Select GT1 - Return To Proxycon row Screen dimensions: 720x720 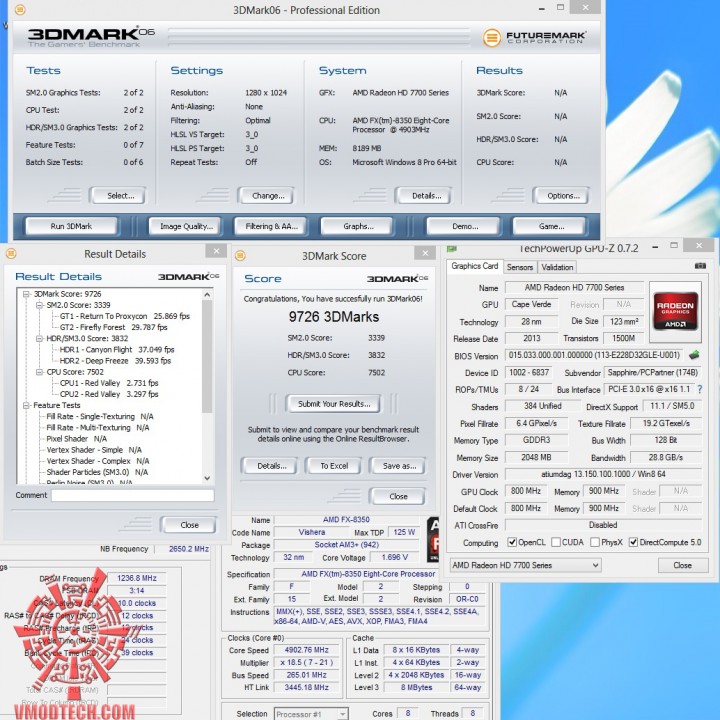coord(124,316)
